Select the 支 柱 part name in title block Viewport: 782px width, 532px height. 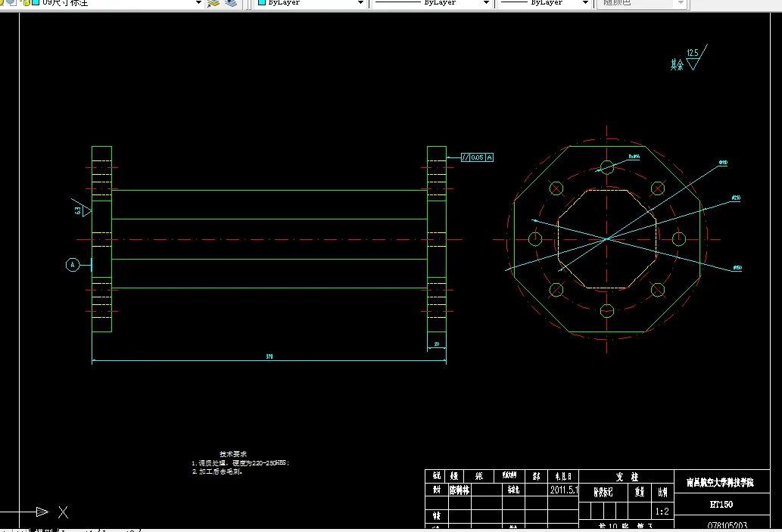627,478
